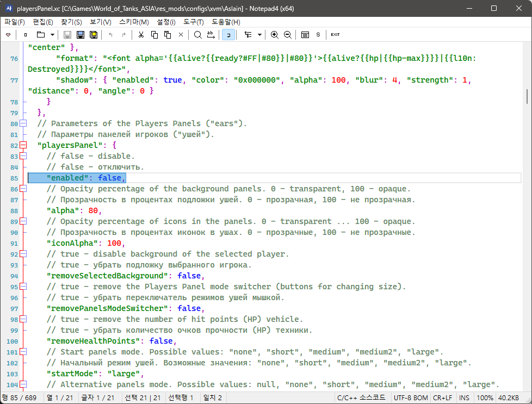Toggle code folding with the tree icon

point(249,35)
